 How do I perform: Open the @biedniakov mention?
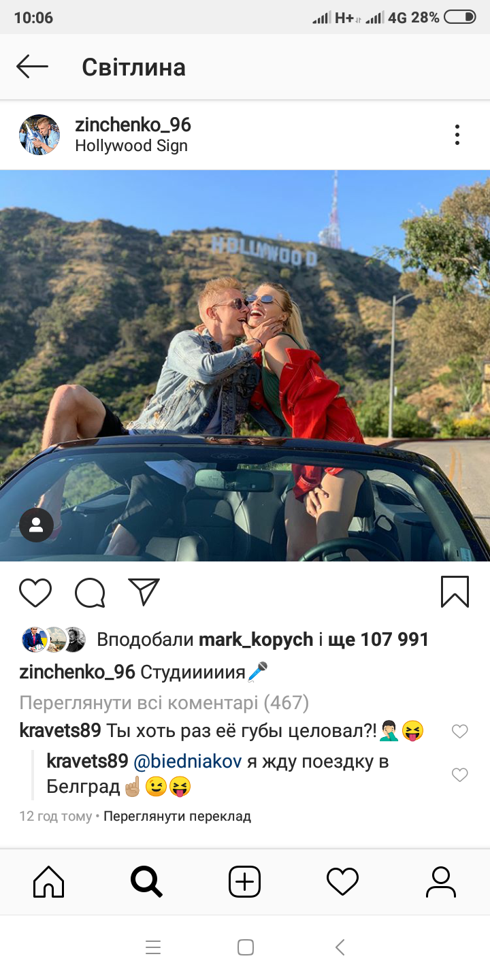point(187,762)
